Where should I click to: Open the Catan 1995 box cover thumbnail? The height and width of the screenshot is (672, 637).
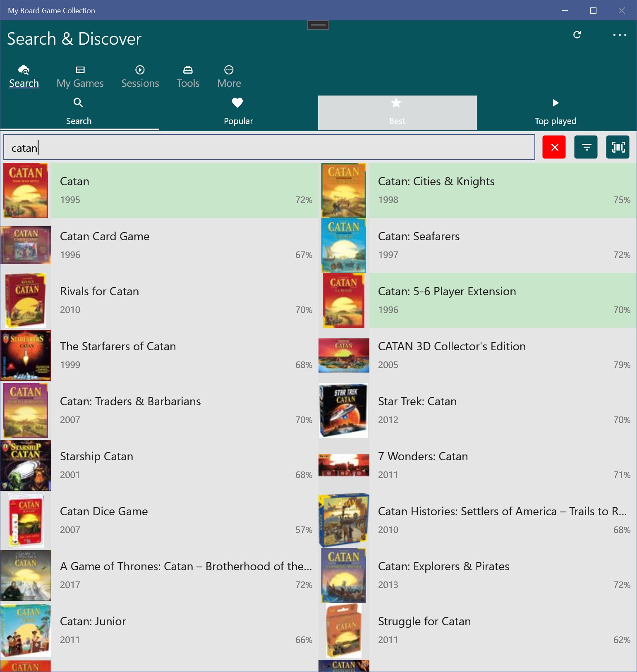26,190
